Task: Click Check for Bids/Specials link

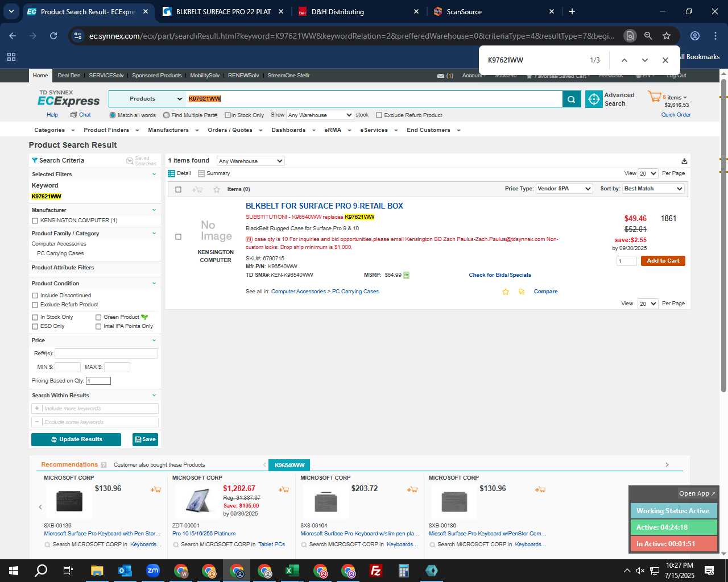Action: coord(500,275)
